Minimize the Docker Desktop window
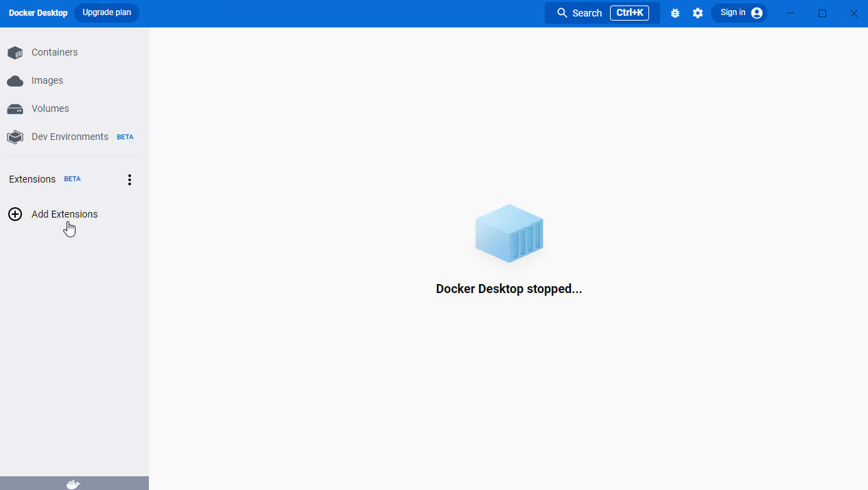This screenshot has height=490, width=868. pyautogui.click(x=791, y=13)
